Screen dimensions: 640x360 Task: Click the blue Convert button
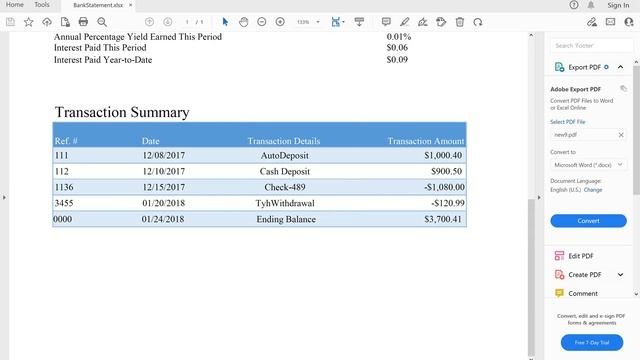point(588,221)
